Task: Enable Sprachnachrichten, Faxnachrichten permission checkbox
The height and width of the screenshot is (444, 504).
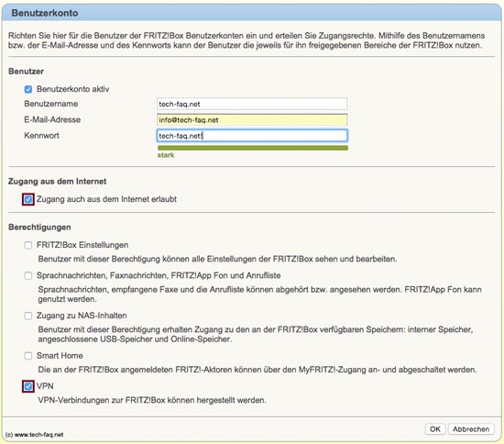Action: 28,276
